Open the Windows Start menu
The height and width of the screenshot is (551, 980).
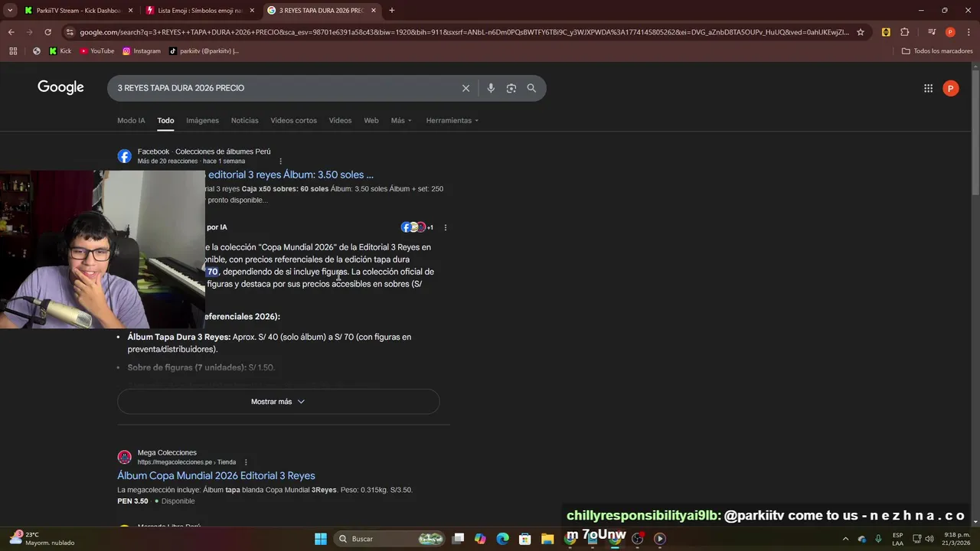click(321, 539)
